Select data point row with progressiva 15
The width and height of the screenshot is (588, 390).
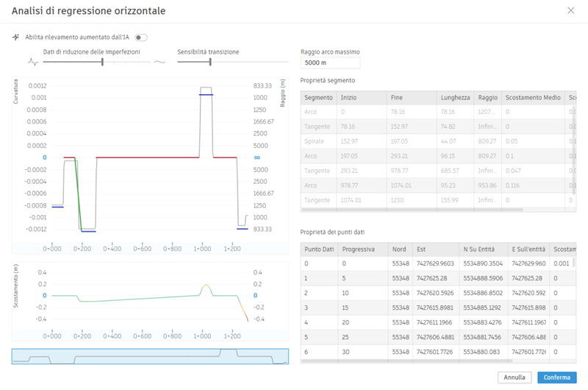[438, 308]
